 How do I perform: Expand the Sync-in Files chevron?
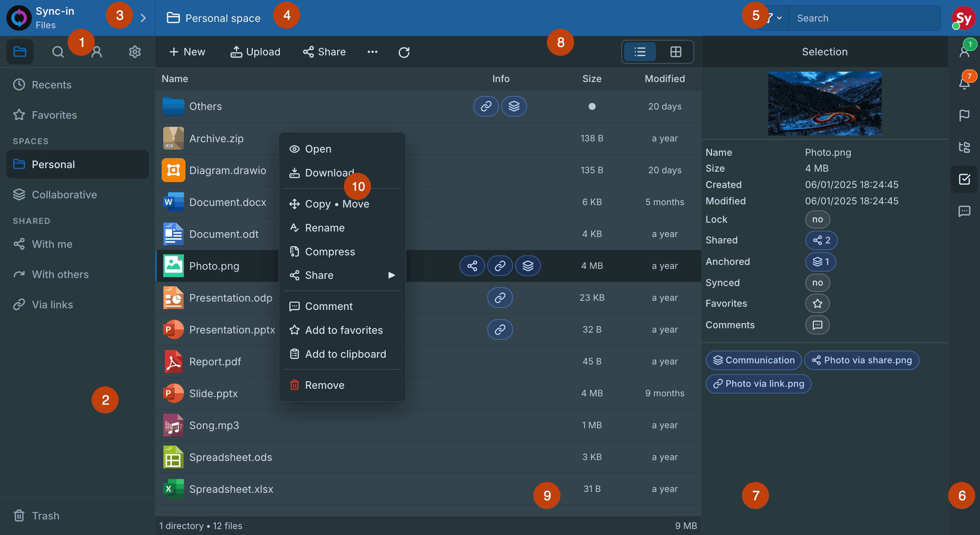coord(143,18)
